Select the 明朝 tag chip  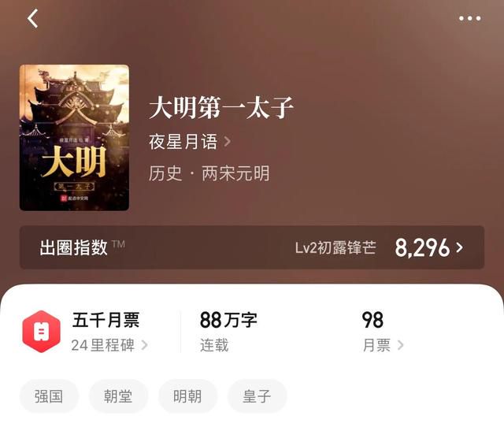[x=187, y=396]
